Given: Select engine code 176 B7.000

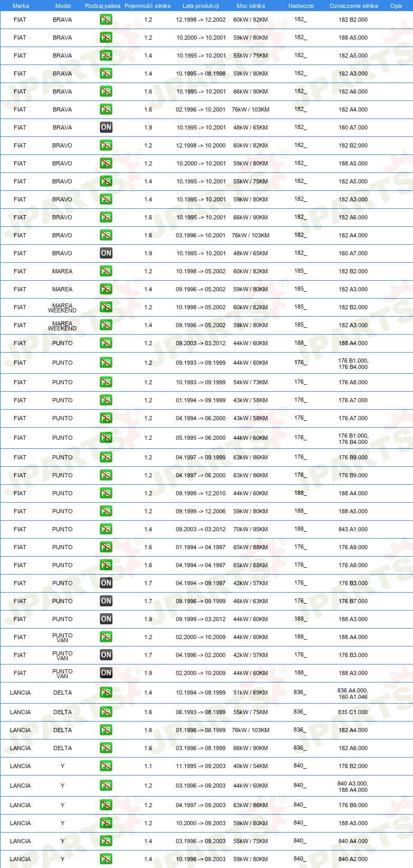Looking at the screenshot, I should (x=353, y=601).
